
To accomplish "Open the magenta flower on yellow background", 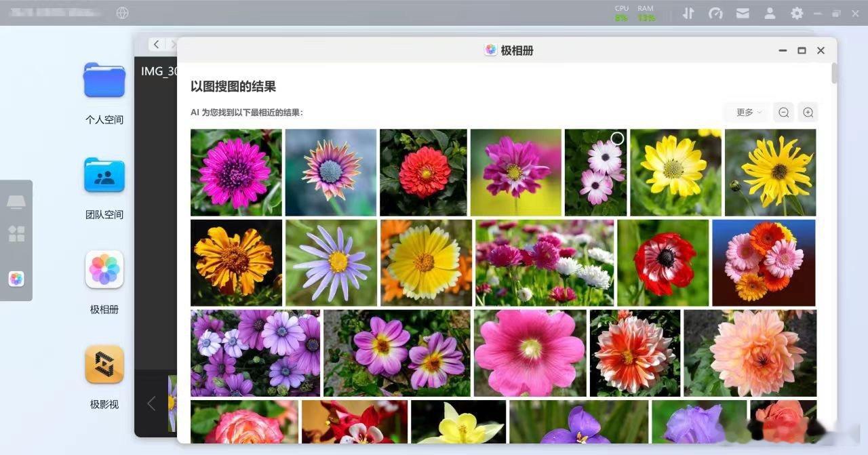I will [516, 172].
